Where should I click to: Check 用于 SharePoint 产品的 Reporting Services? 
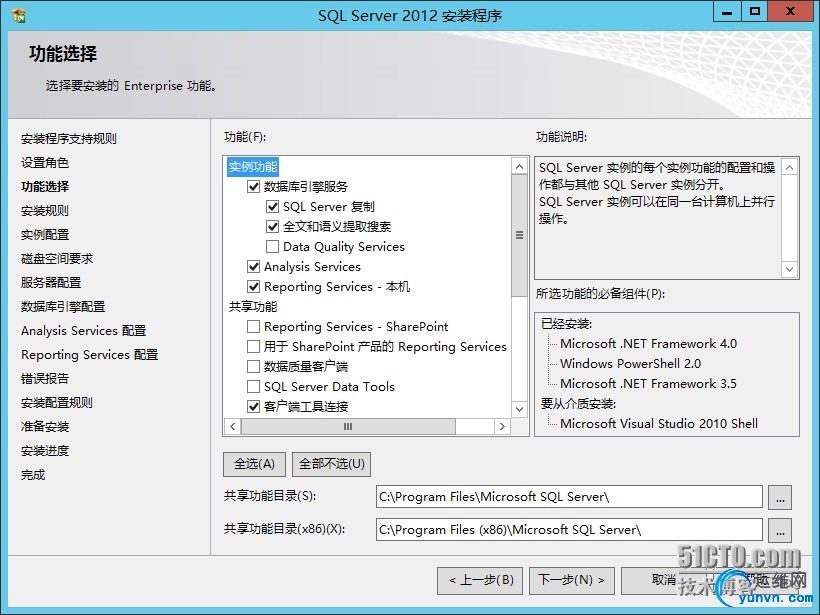tap(253, 347)
